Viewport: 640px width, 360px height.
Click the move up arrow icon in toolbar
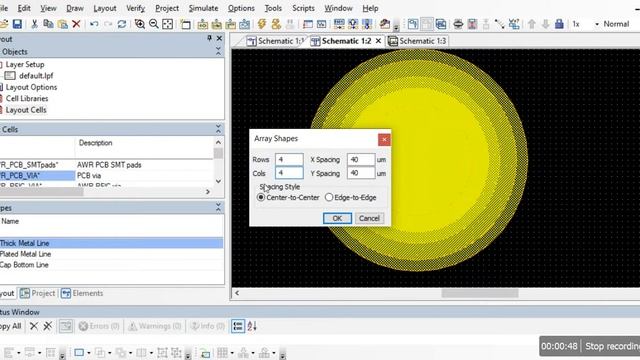531,24
